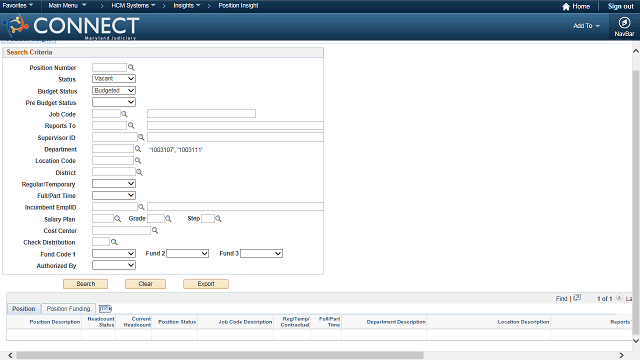
Task: Switch to the Position Funding tab
Action: [x=68, y=309]
